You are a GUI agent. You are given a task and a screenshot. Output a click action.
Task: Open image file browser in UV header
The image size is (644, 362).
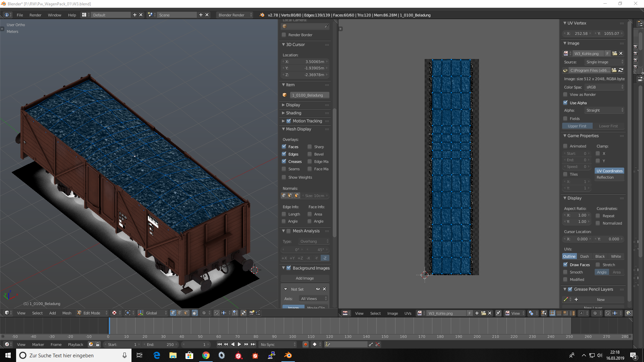(x=484, y=313)
